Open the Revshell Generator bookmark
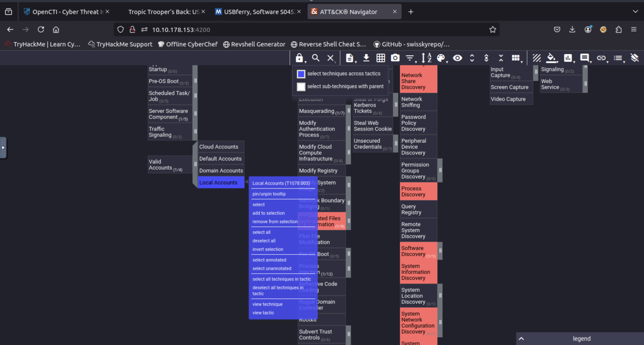644x345 pixels. coord(254,44)
